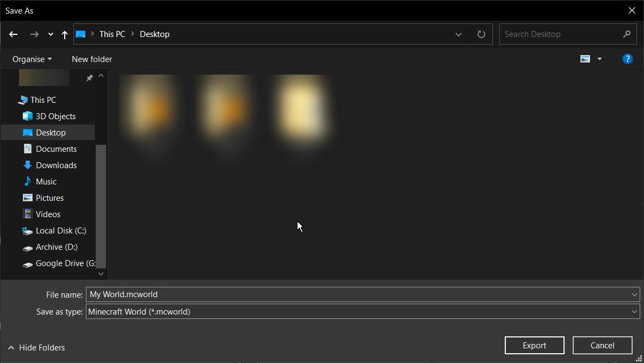This screenshot has width=644, height=363.
Task: Click the Cancel button
Action: pyautogui.click(x=602, y=345)
